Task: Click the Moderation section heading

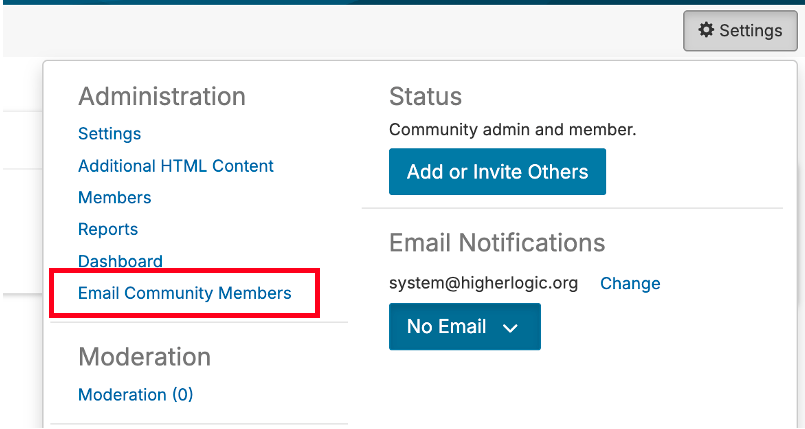Action: coord(144,357)
